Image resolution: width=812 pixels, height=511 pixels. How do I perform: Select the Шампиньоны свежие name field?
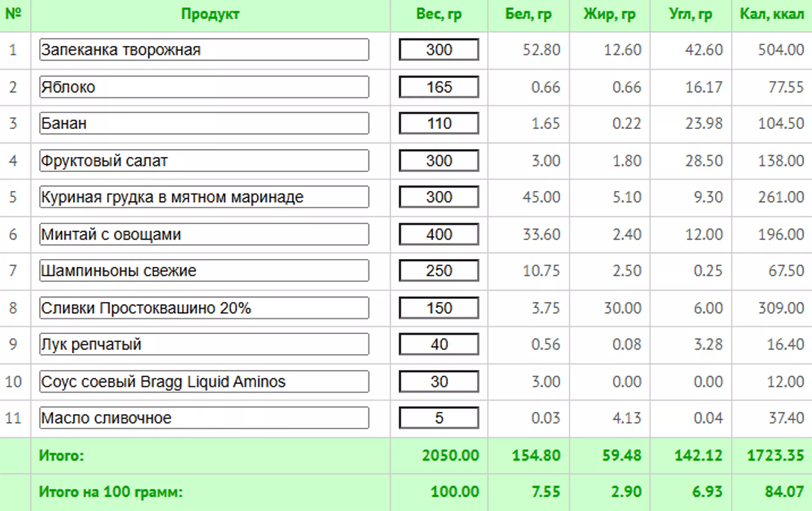click(204, 271)
